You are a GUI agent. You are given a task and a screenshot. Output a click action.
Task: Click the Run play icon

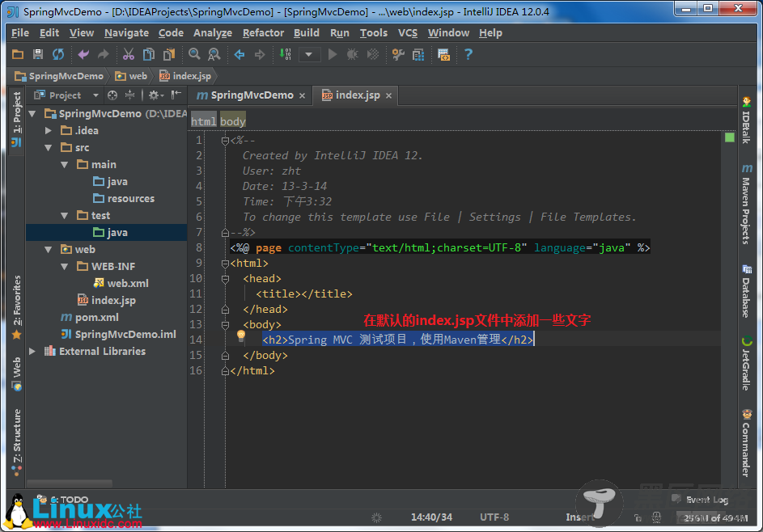coord(333,54)
